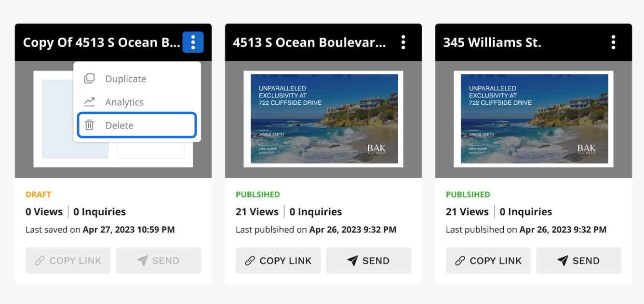644x304 pixels.
Task: Click the duplicate icon in the context menu
Action: tap(89, 79)
